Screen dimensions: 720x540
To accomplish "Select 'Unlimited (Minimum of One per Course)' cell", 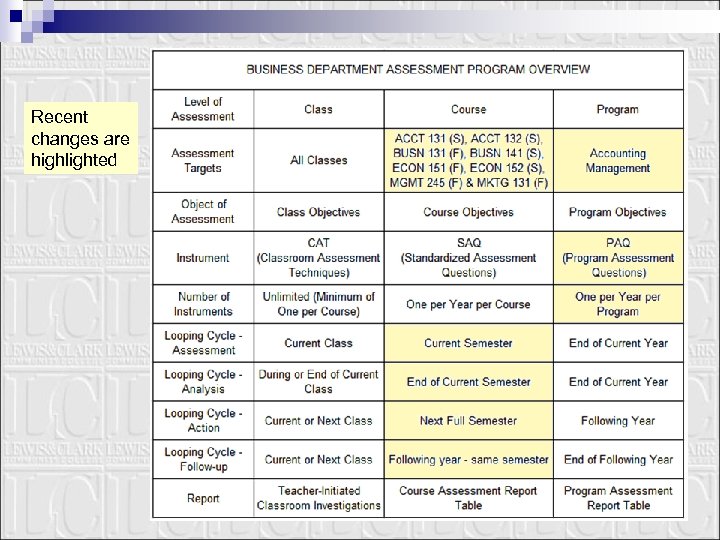I will 318,304.
